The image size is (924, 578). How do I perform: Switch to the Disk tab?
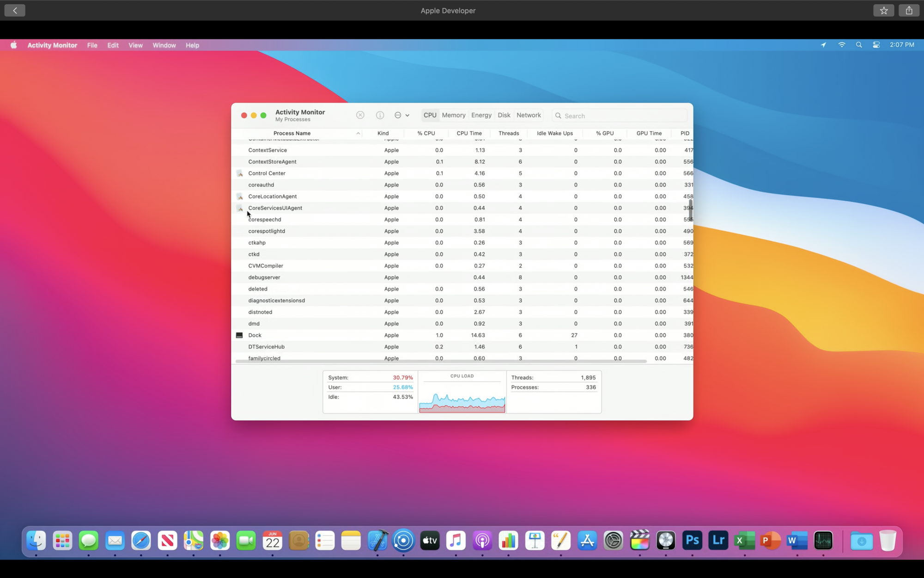(504, 115)
